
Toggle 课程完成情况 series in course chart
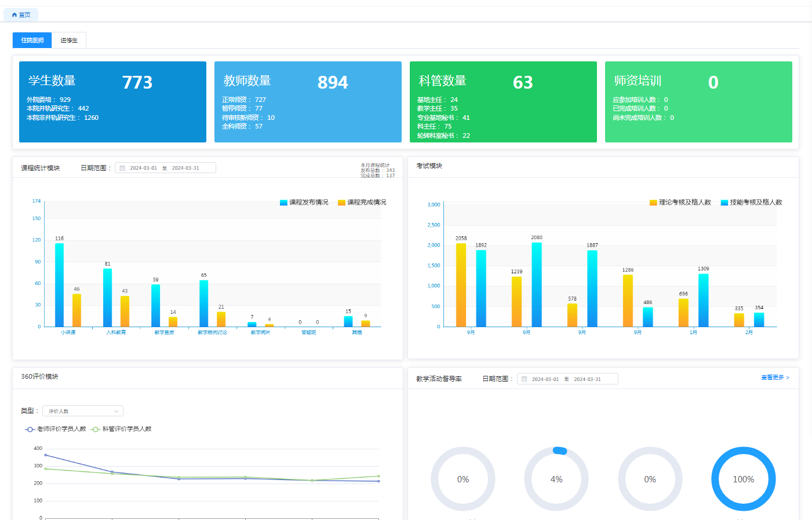366,203
